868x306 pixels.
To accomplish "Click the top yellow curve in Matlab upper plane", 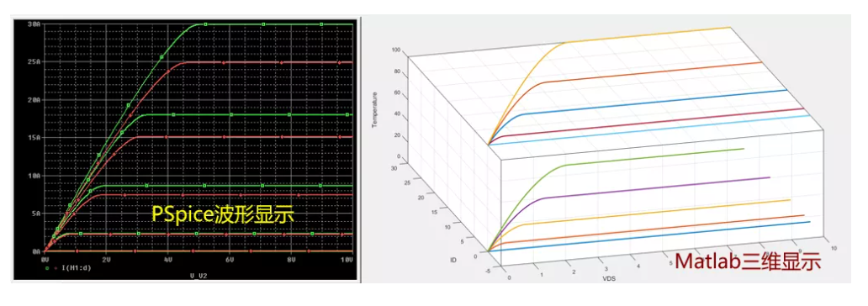I will point(648,34).
